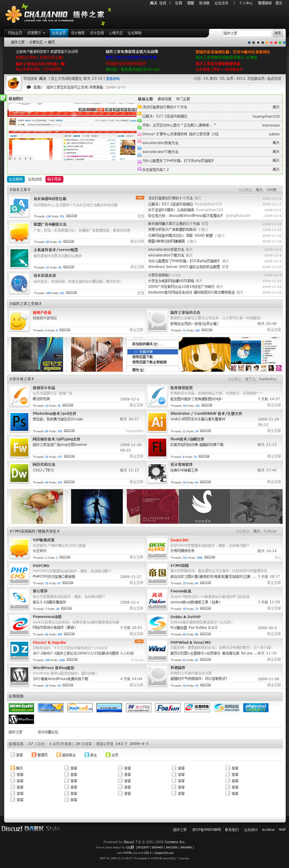Open 论坛帮助 navigation item

tap(135, 33)
